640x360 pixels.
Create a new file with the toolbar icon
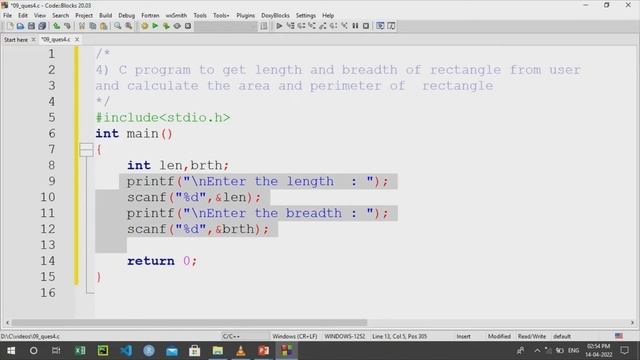pyautogui.click(x=10, y=26)
